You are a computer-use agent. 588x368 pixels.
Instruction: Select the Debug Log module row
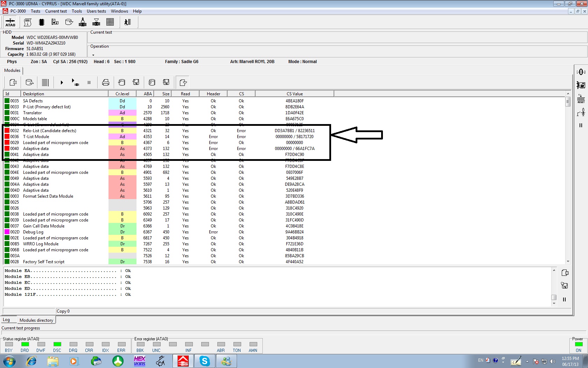click(x=169, y=232)
